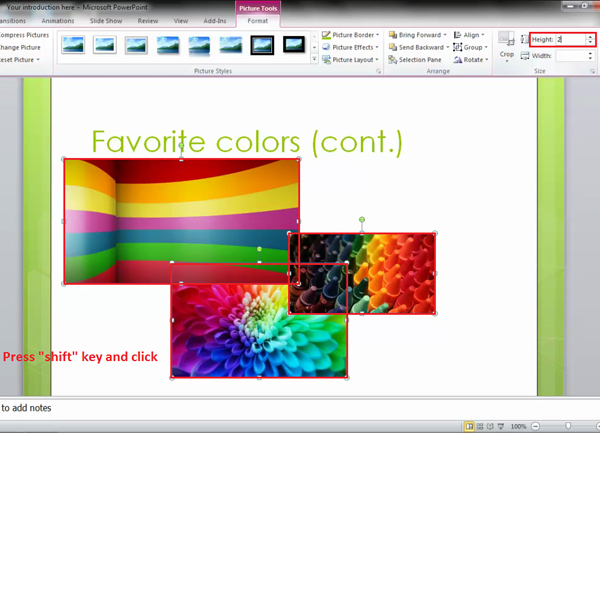Screen dimensions: 600x600
Task: Switch to the Review tab
Action: pos(148,21)
